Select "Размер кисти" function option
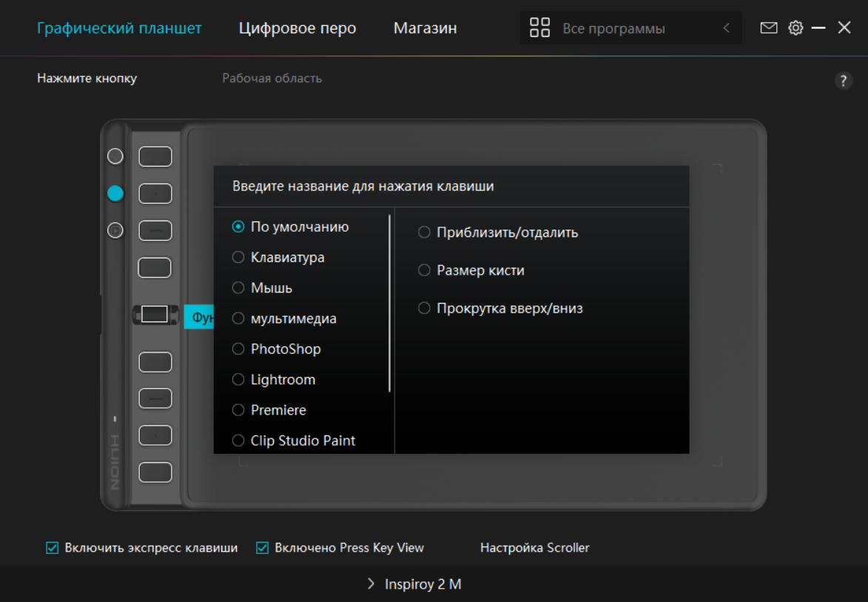Viewport: 868px width, 602px height. click(x=424, y=270)
